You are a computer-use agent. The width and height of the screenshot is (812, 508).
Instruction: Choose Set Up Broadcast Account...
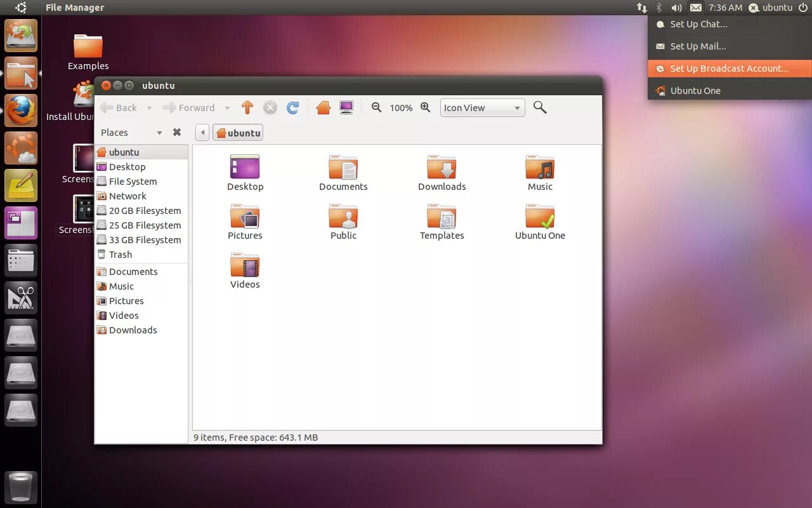pos(730,69)
